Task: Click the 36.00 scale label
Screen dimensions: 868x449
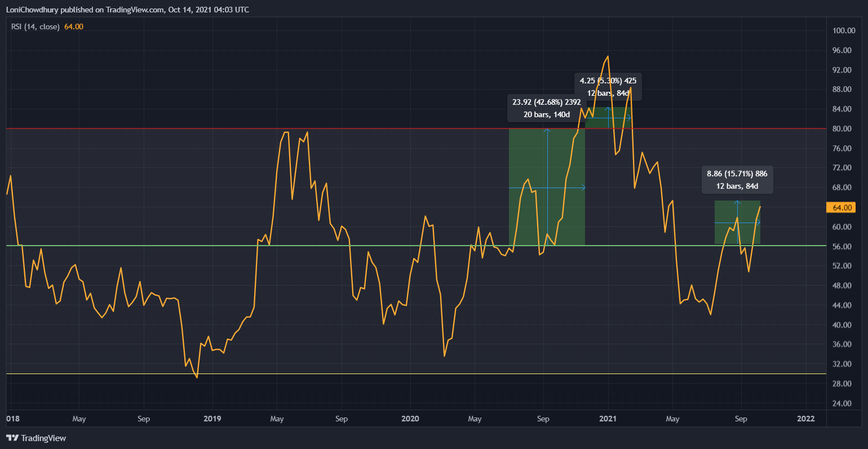Action: (x=842, y=344)
